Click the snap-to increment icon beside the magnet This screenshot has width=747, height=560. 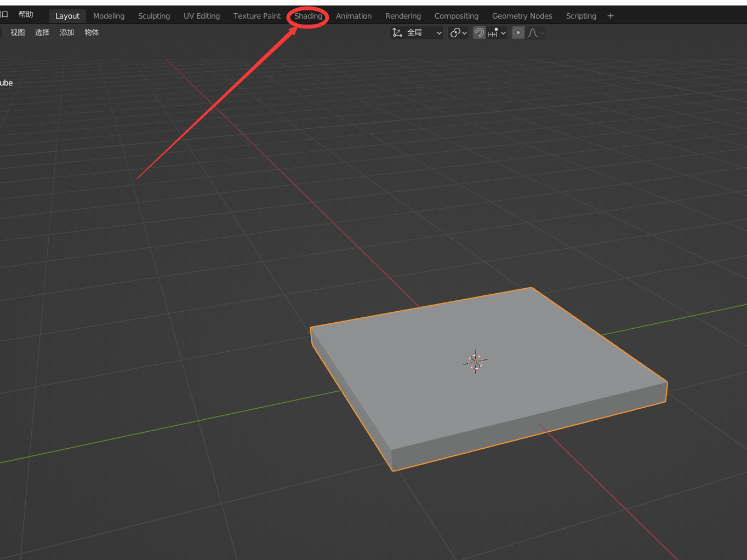492,32
